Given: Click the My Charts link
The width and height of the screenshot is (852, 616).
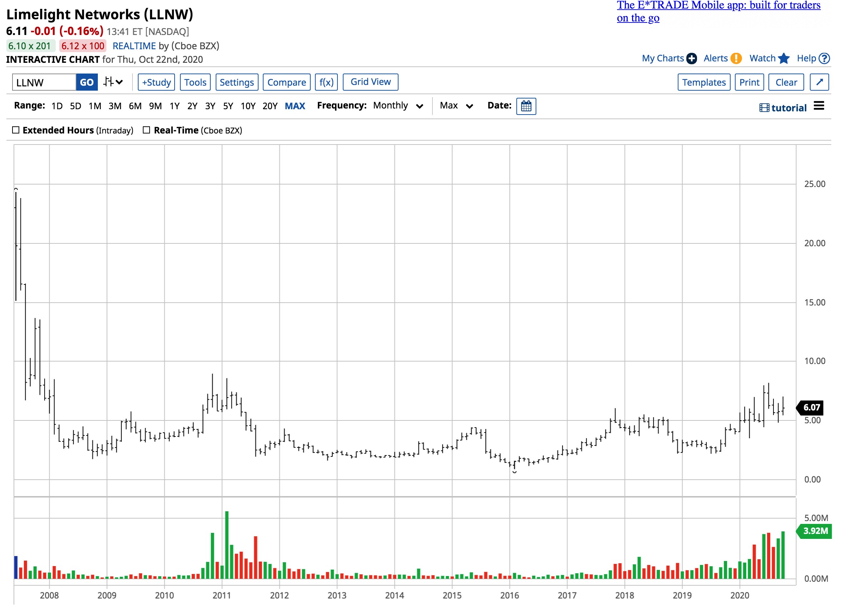Looking at the screenshot, I should [x=663, y=59].
